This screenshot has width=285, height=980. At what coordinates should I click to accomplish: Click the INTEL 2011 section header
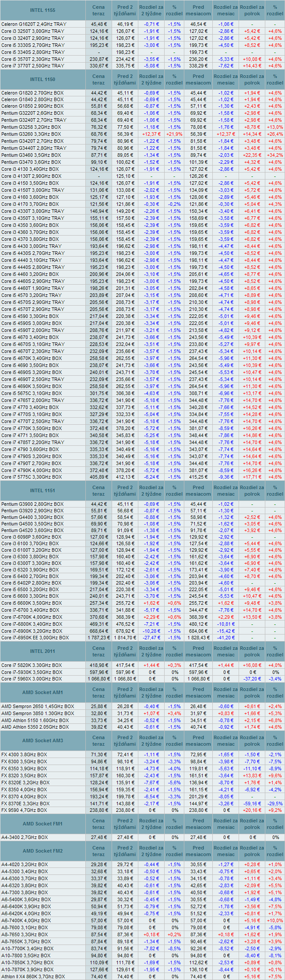(x=42, y=651)
